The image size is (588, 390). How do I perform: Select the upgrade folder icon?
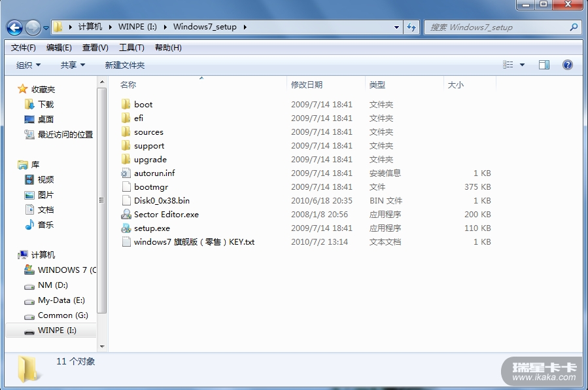[126, 160]
